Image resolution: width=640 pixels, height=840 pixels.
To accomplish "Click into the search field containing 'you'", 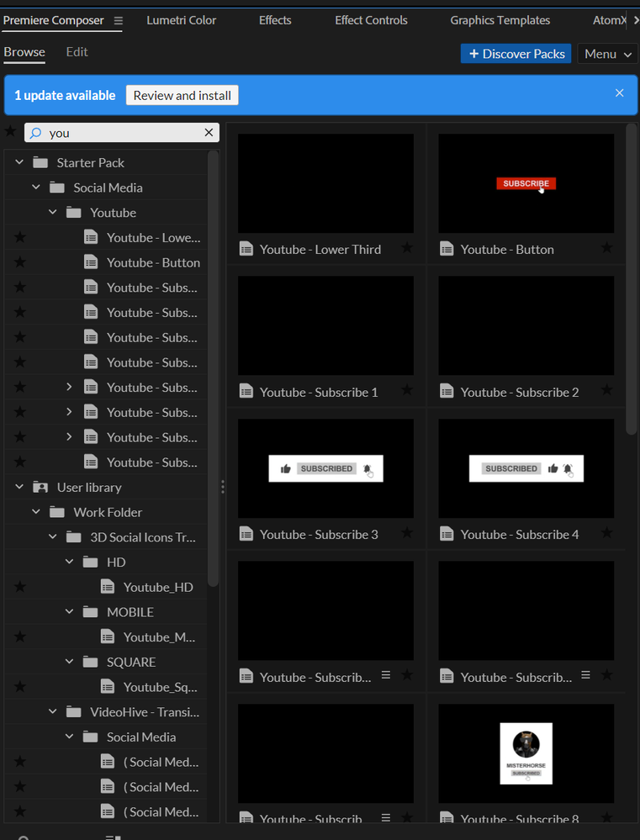I will coord(122,132).
